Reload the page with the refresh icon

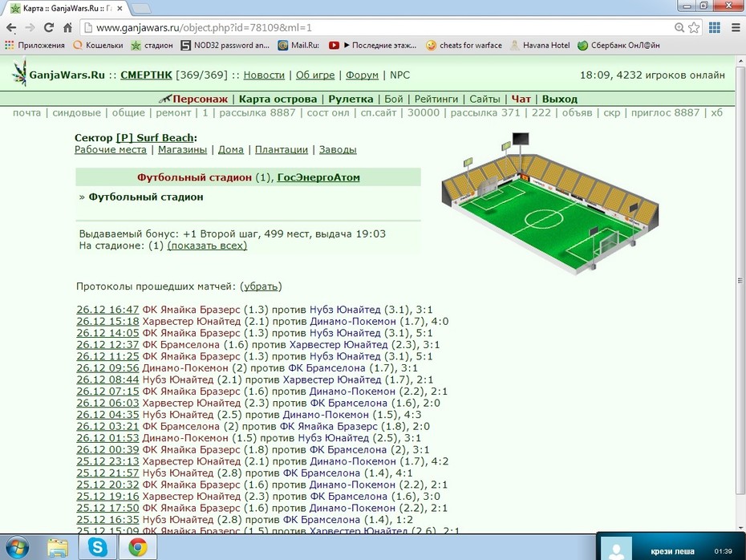click(48, 27)
